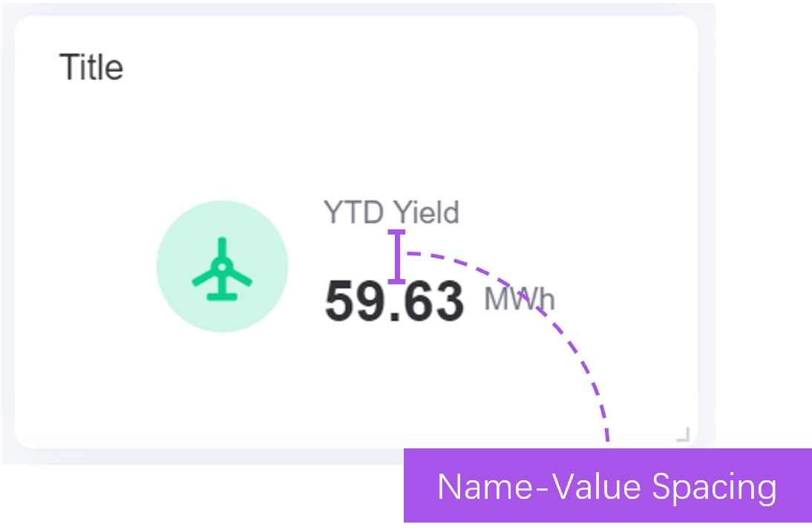Click the hub of the turbine blades
The width and height of the screenshot is (812, 530).
click(221, 267)
